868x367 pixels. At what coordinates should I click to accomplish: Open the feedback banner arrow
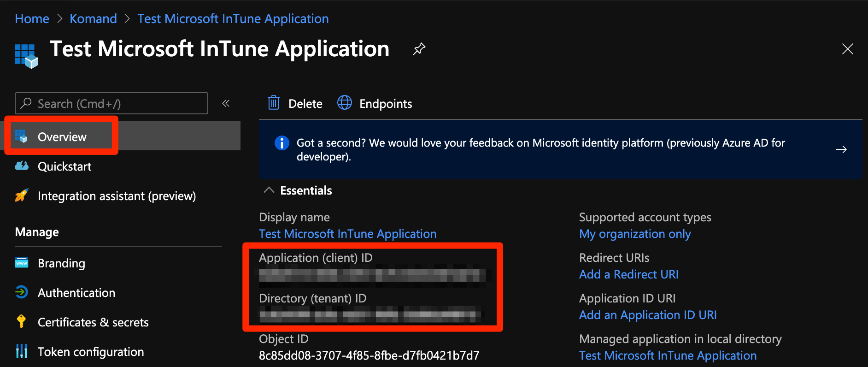(841, 149)
